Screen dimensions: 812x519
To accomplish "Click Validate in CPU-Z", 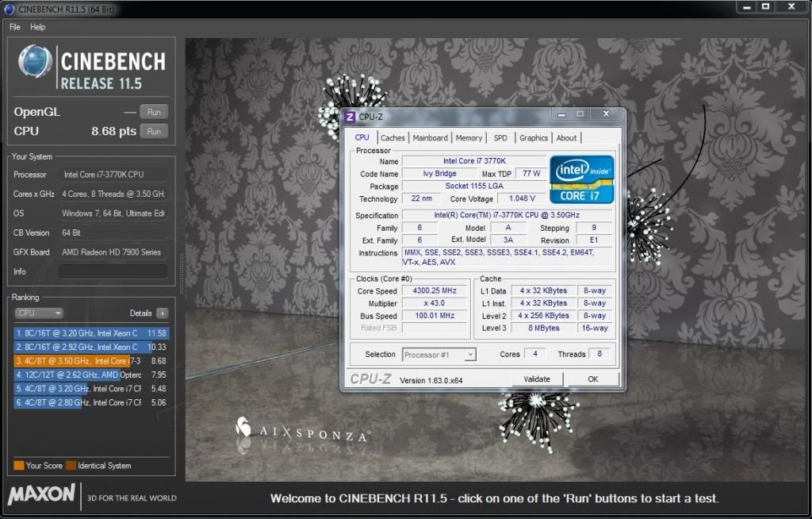I will [538, 379].
